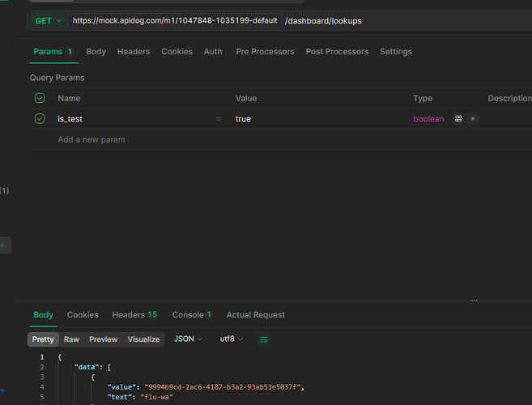The height and width of the screenshot is (405, 532).
Task: Click the panel divider ellipsis handle
Action: click(x=474, y=301)
